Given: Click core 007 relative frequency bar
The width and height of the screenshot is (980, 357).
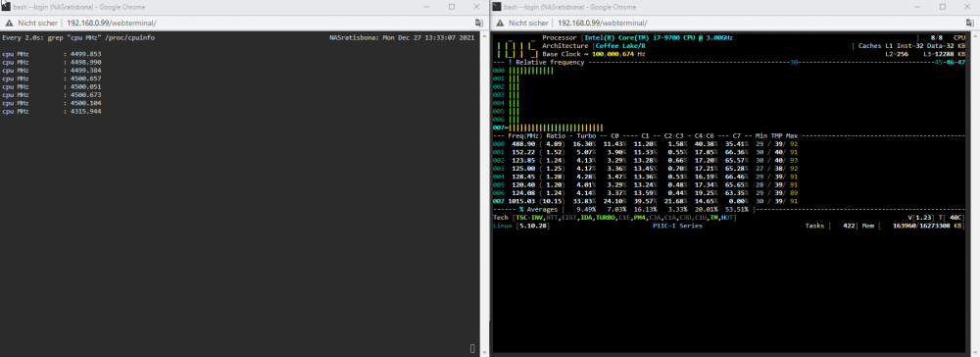Looking at the screenshot, I should click(x=556, y=127).
